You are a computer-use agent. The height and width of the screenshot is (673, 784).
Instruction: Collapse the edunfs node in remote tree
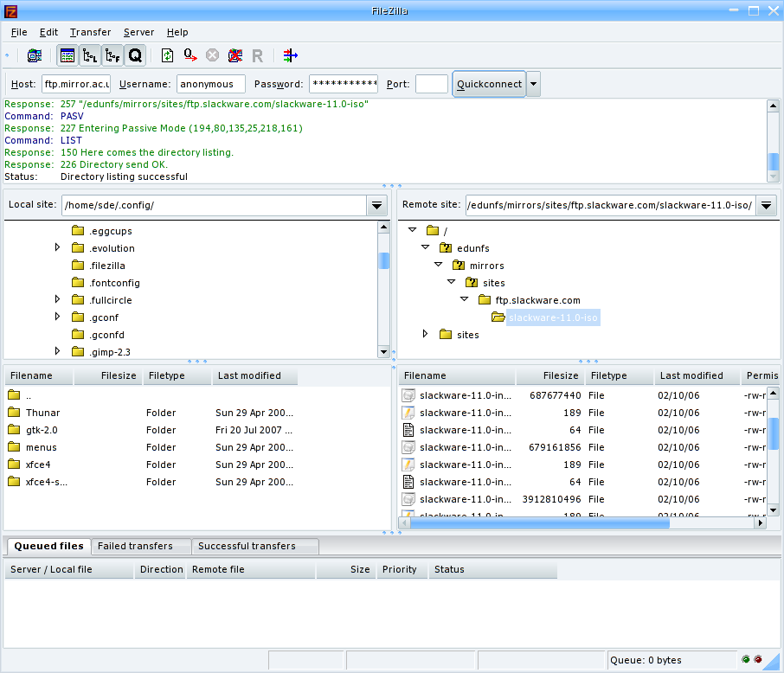pos(426,247)
